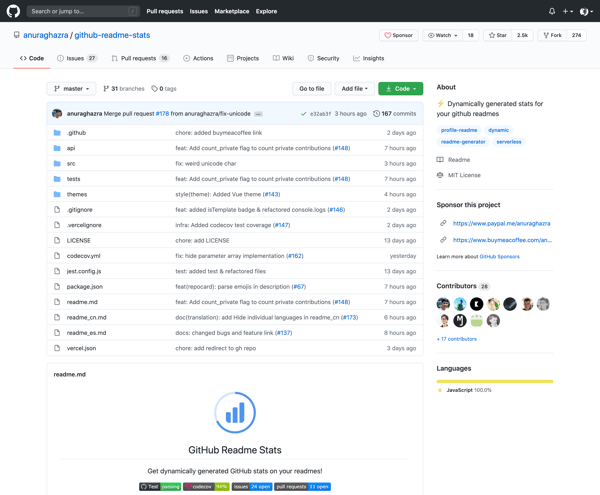600x495 pixels.
Task: Click anuraghazra's commit author avatar
Action: 57,114
